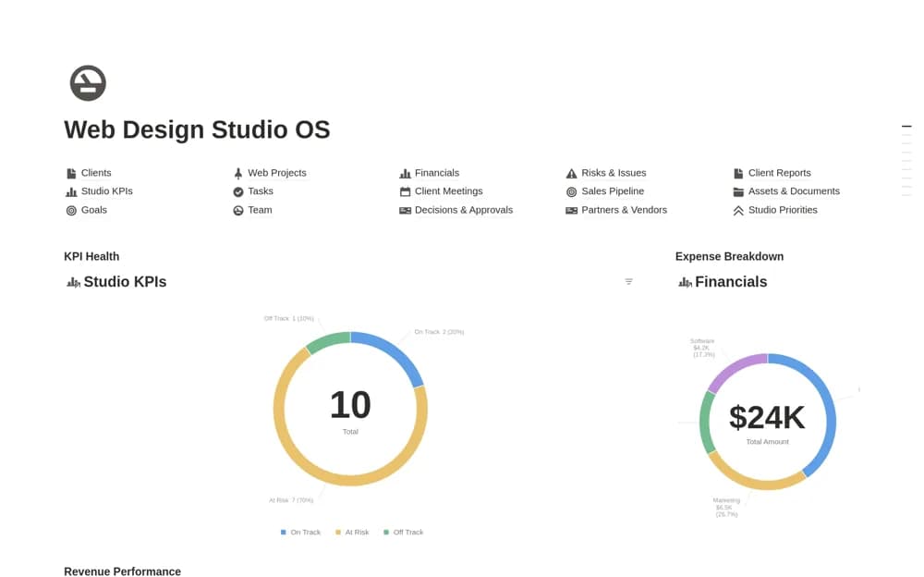The image size is (924, 577).
Task: Click the Studio KPIs bar chart icon in link list
Action: (71, 191)
